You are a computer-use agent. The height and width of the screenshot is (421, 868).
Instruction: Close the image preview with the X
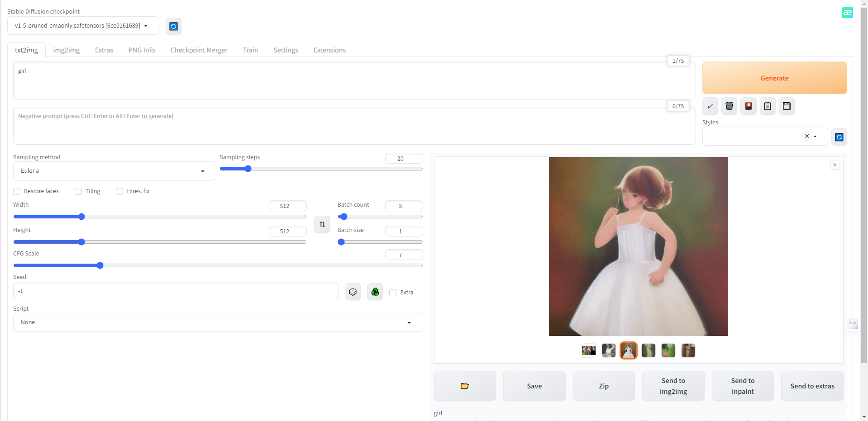835,165
